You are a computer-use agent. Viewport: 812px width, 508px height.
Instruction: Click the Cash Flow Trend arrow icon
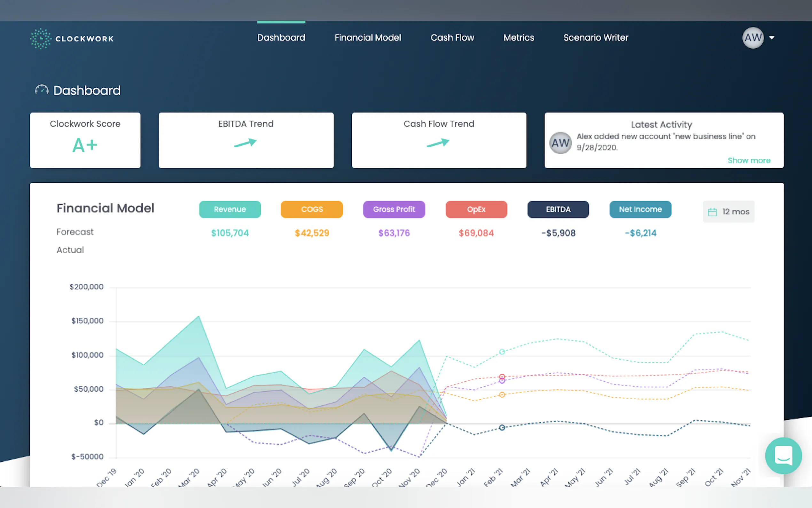(x=438, y=143)
